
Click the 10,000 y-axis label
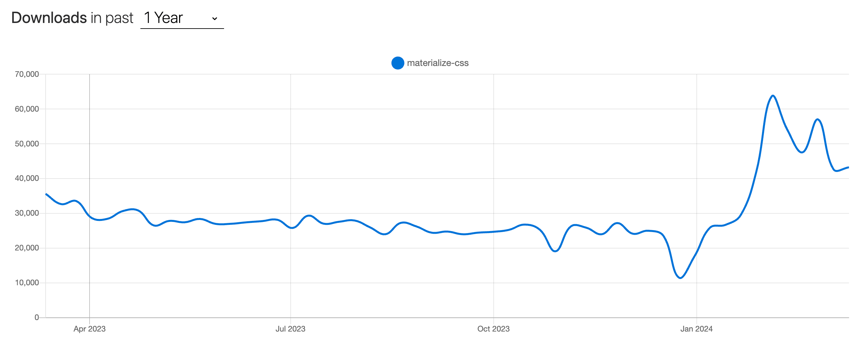point(27,283)
